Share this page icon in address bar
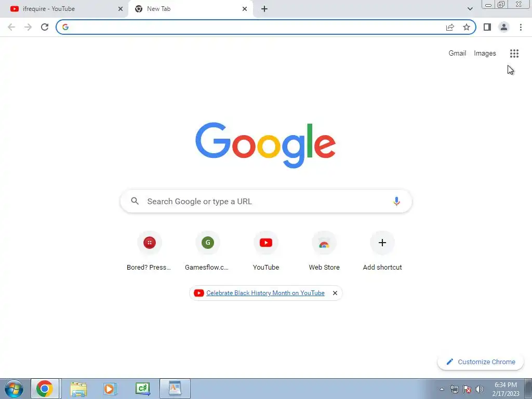The height and width of the screenshot is (399, 532). coord(450,27)
